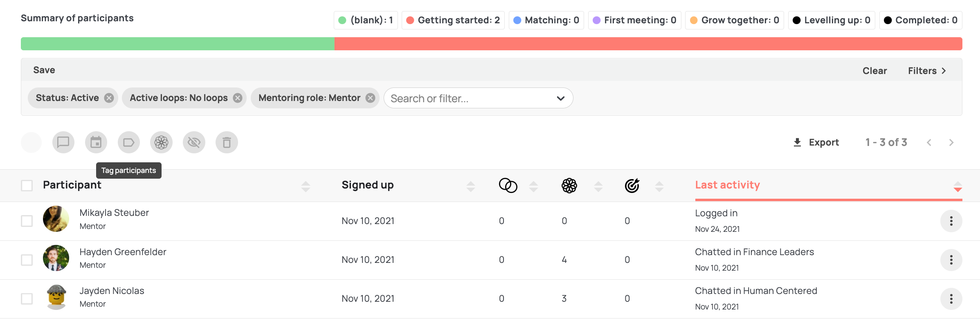
Task: Select Hayden Greenfelder's row checkbox
Action: [27, 260]
